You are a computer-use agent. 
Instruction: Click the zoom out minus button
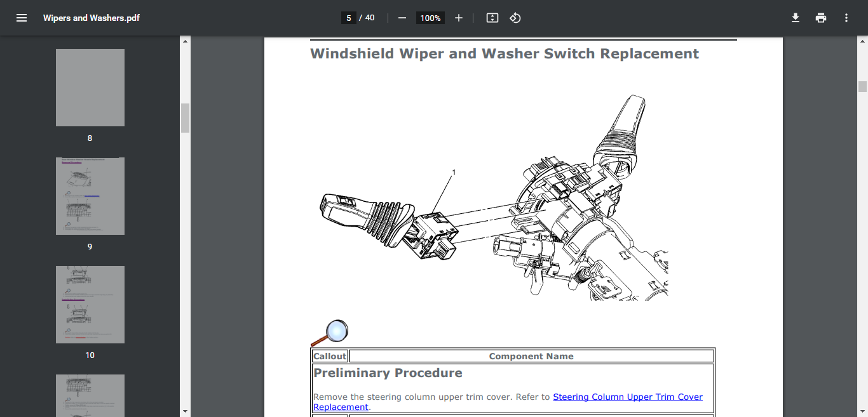pyautogui.click(x=402, y=18)
